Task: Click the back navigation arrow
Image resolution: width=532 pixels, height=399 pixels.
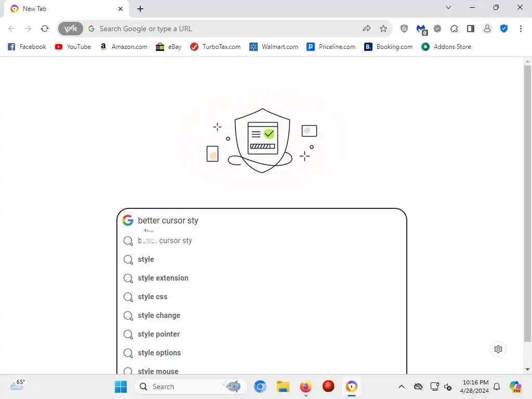Action: pyautogui.click(x=11, y=29)
